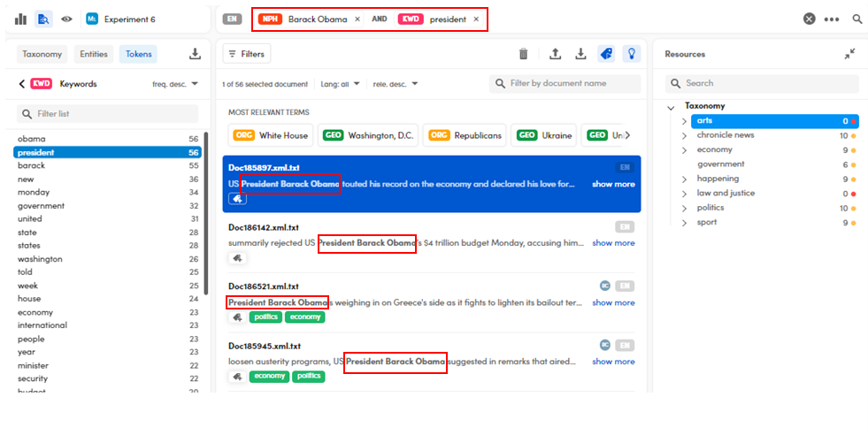
Task: Select the Republicans ORG term
Action: click(465, 135)
